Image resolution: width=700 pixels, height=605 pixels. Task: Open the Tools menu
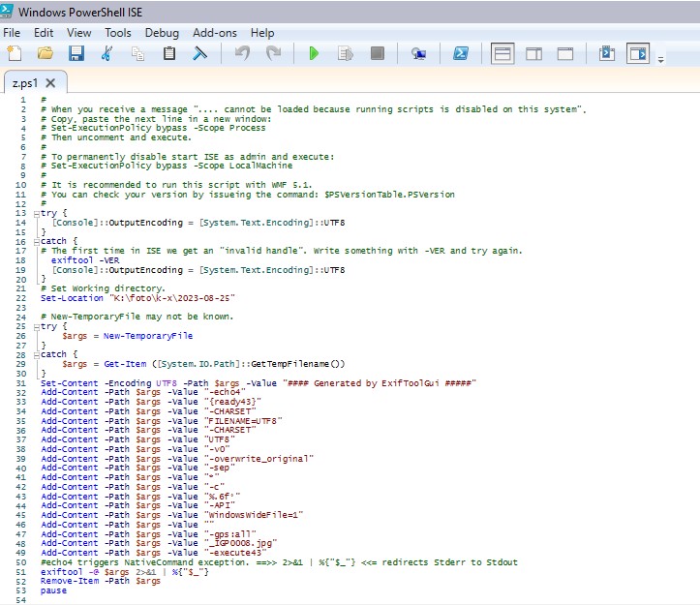(118, 33)
